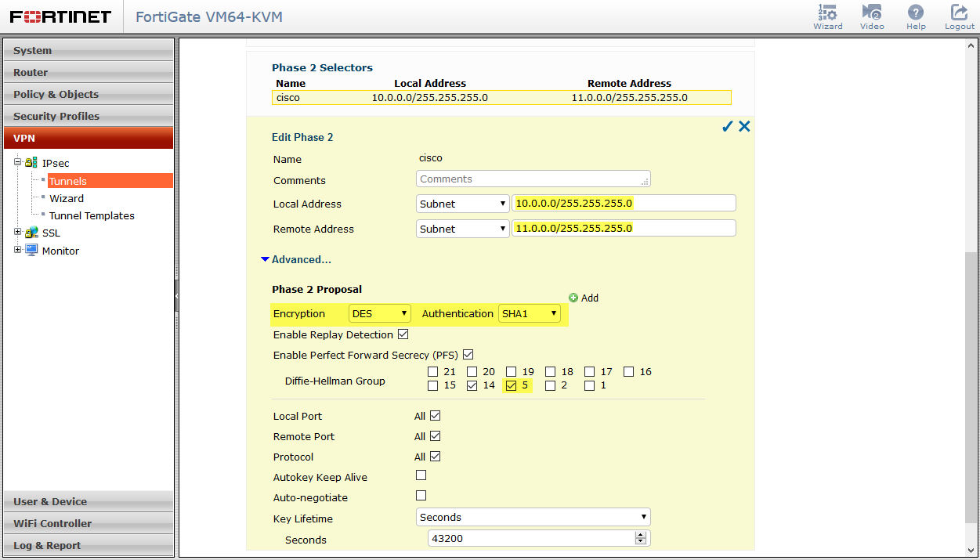980x560 pixels.
Task: Collapse the sidebar using the splitter handle
Action: point(176,295)
